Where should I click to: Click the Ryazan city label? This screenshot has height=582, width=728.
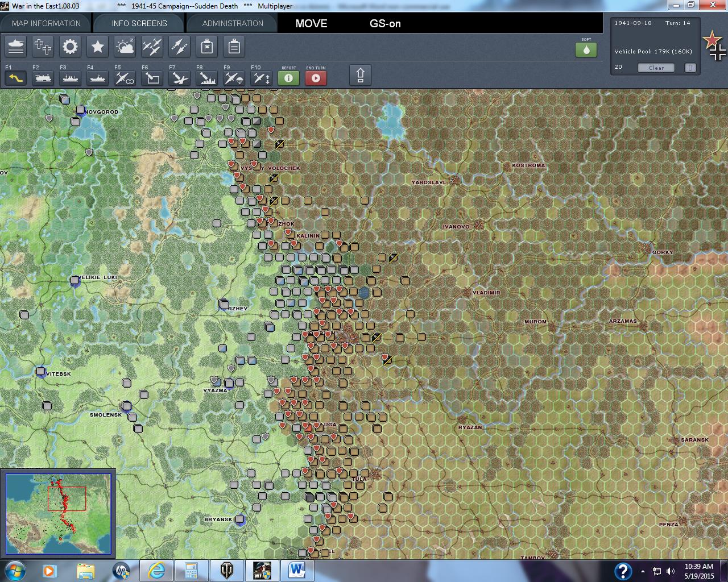click(x=470, y=427)
